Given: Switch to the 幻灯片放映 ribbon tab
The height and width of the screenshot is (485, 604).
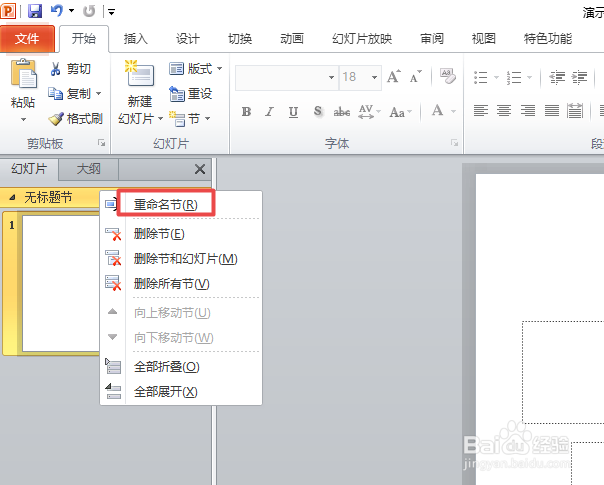Looking at the screenshot, I should point(362,39).
